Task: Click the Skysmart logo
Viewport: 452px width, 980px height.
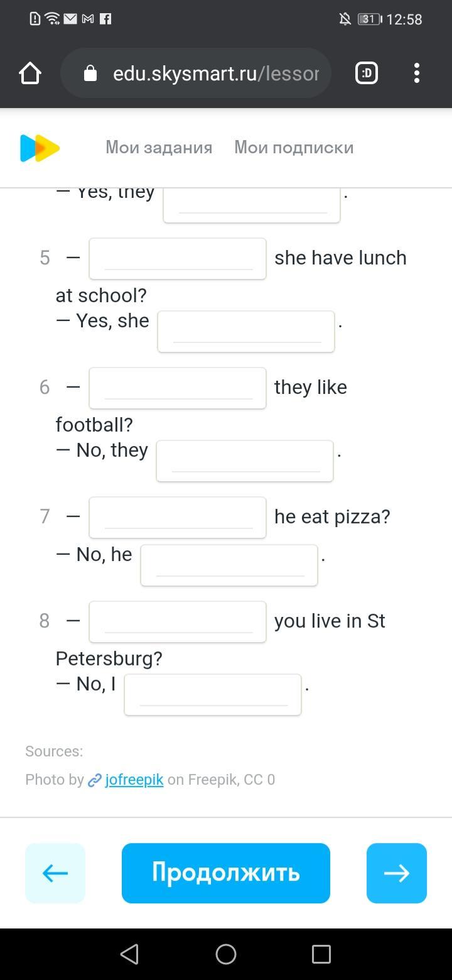Action: click(x=40, y=148)
